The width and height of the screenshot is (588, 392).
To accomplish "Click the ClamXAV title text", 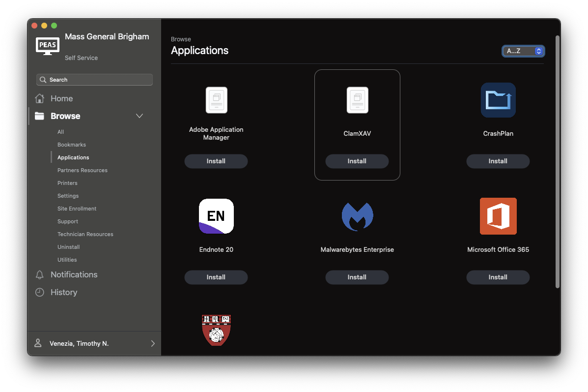I will [x=358, y=133].
